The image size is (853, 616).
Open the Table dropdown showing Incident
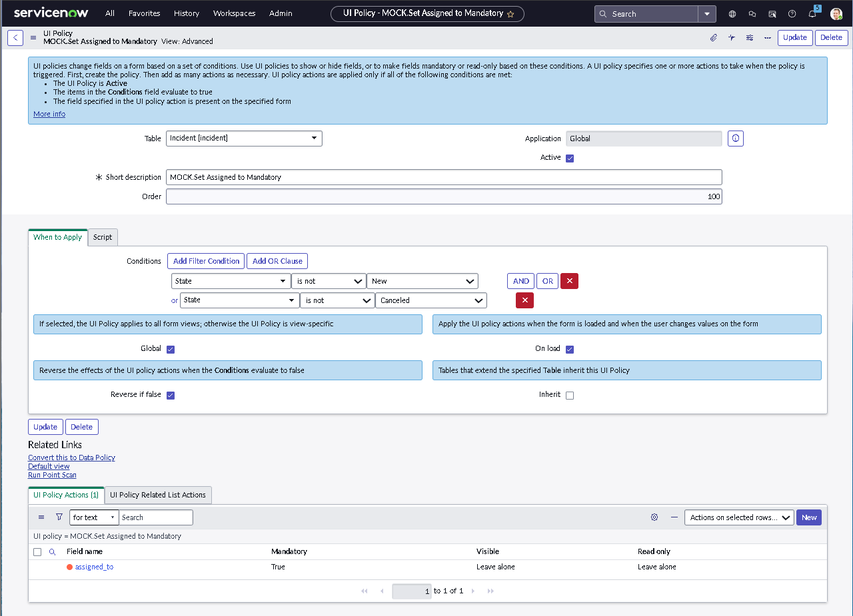click(x=244, y=138)
